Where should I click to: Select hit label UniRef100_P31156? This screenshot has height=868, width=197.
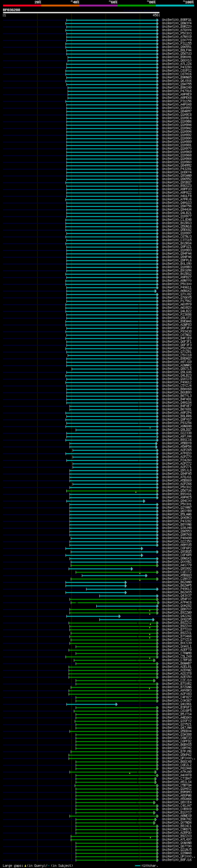(x=176, y=101)
